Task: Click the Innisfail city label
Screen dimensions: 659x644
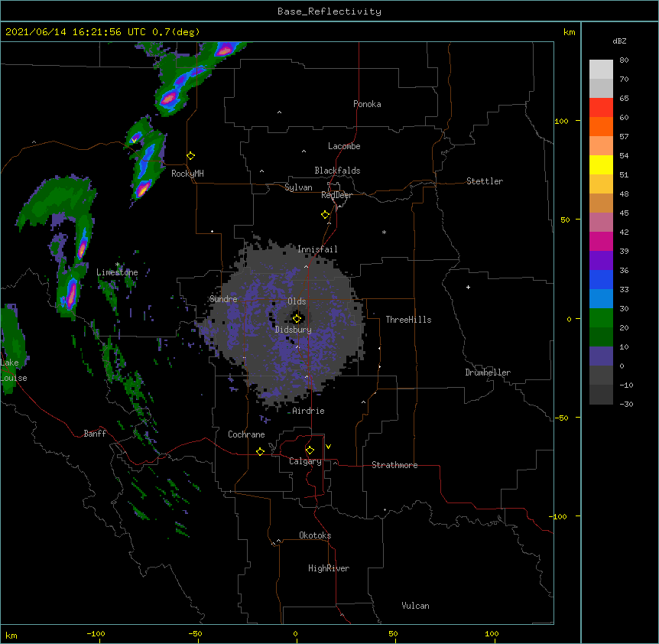Action: [x=317, y=249]
